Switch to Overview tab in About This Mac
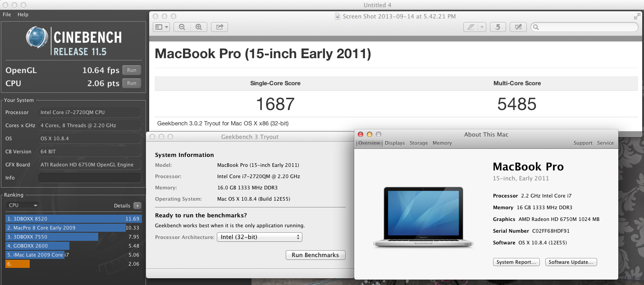644x285 pixels. 369,143
